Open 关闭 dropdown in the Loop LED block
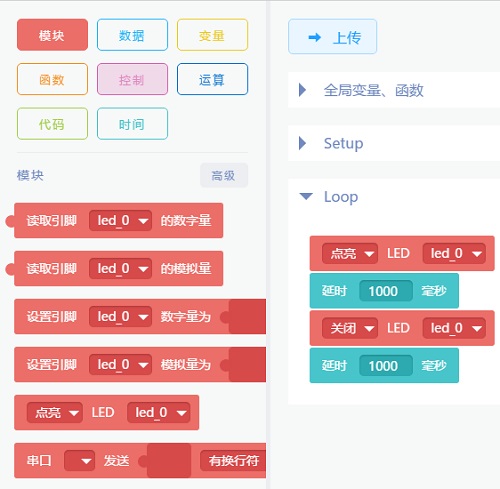The image size is (500, 489). point(350,328)
